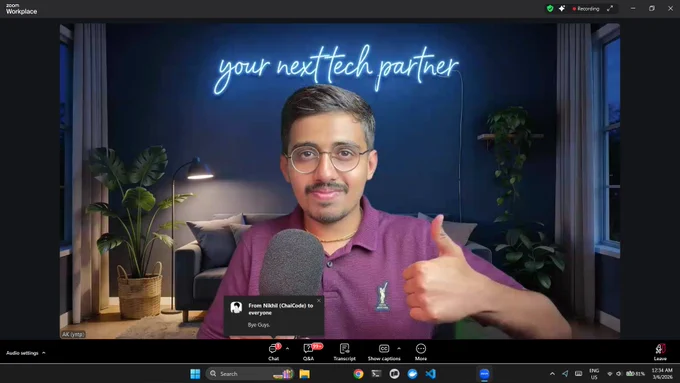This screenshot has height=383, width=680.
Task: Open the blue round app on the taskbar
Action: (412, 373)
